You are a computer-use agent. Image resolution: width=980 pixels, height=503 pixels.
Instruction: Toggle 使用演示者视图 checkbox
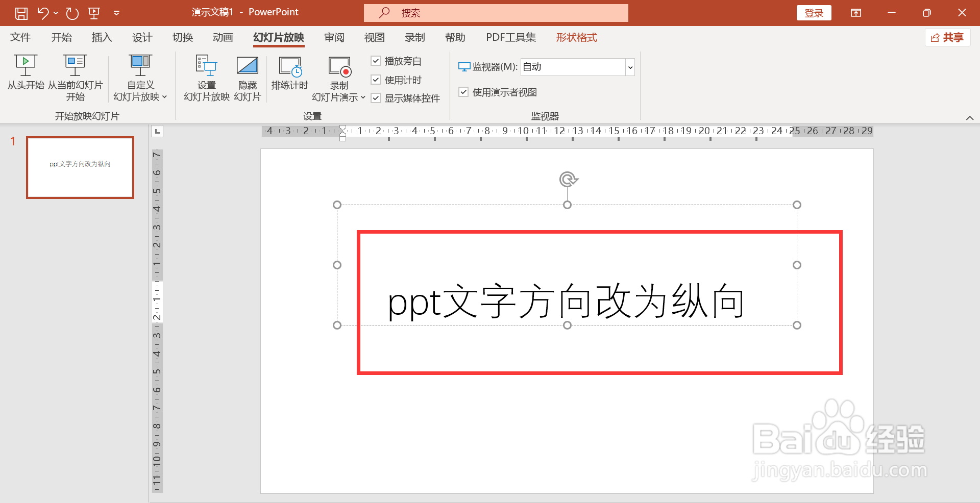(x=463, y=92)
